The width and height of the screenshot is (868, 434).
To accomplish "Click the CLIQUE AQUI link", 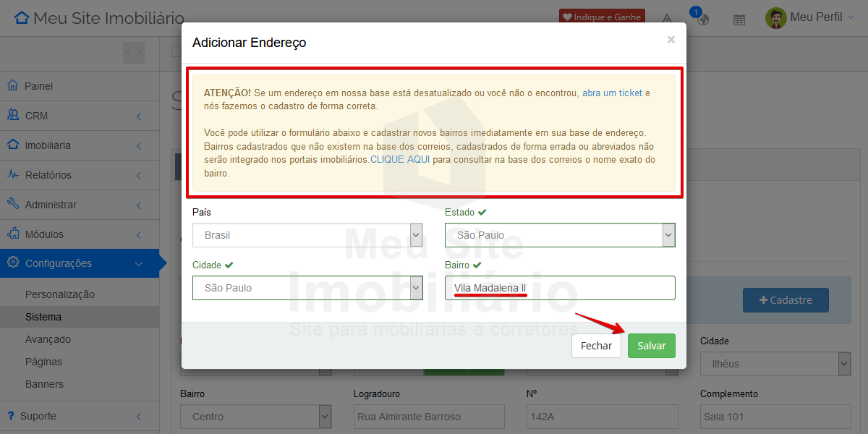I will [x=400, y=159].
